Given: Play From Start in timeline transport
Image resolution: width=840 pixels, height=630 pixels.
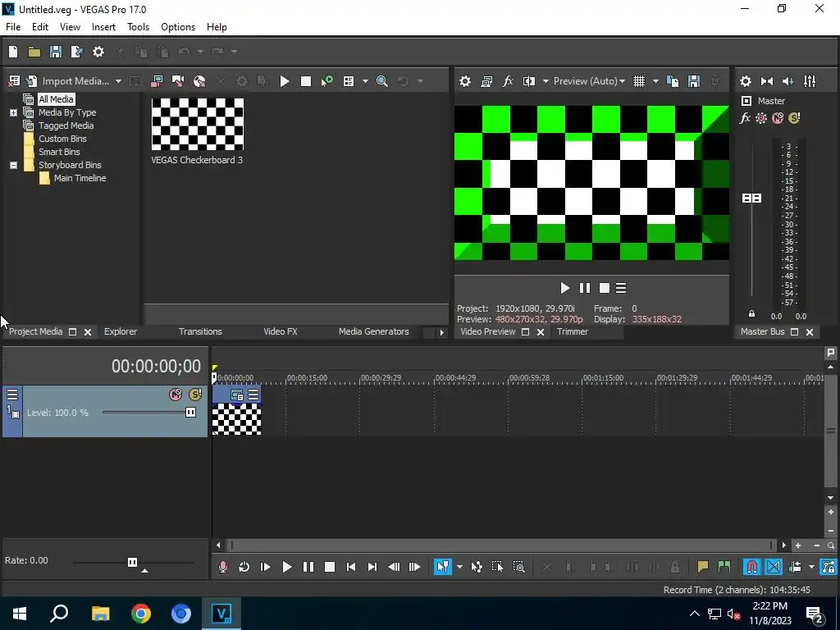Looking at the screenshot, I should pyautogui.click(x=265, y=567).
